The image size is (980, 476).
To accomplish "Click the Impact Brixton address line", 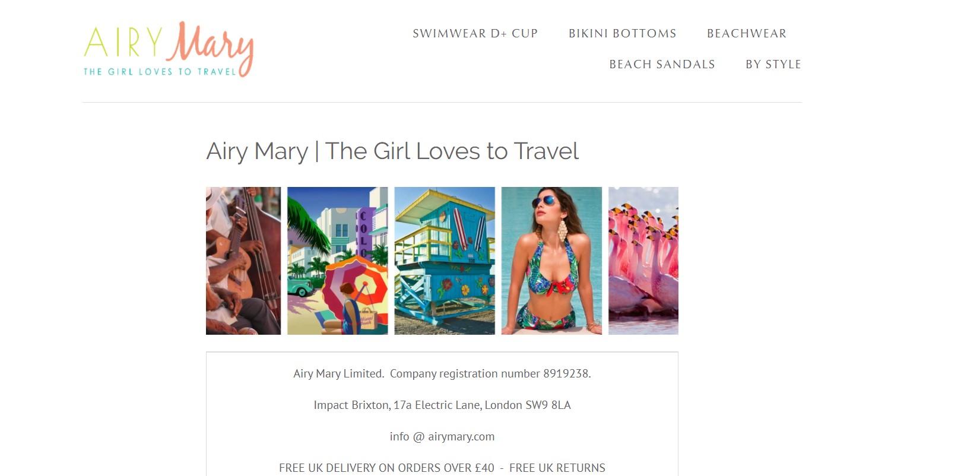I will 442,405.
